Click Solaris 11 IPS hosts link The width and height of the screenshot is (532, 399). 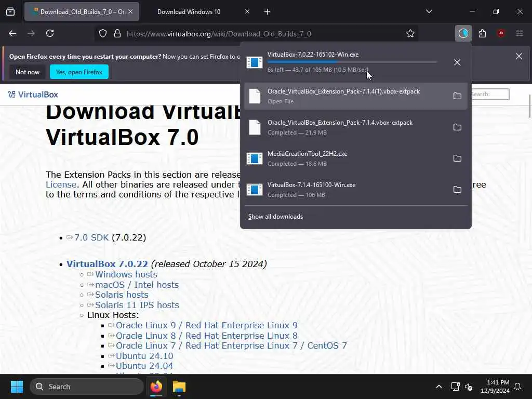click(x=137, y=305)
